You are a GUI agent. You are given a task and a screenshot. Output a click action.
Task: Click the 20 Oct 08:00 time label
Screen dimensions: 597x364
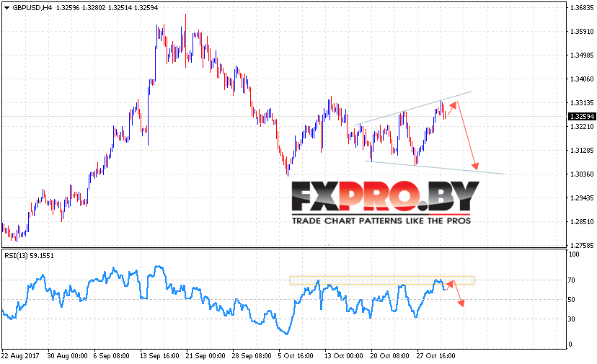click(390, 356)
